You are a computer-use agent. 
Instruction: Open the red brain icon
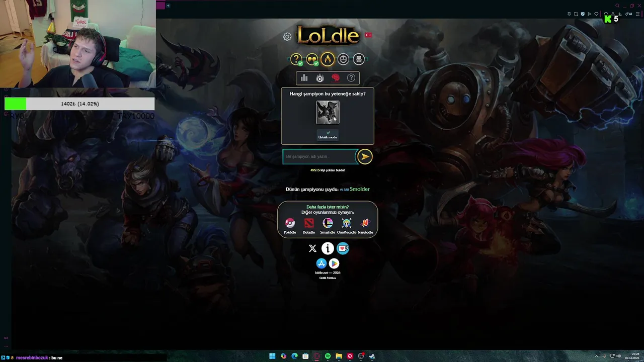(336, 78)
